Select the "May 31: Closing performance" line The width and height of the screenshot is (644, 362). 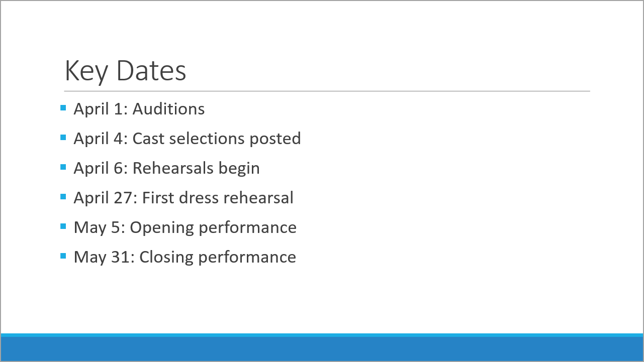coord(185,257)
